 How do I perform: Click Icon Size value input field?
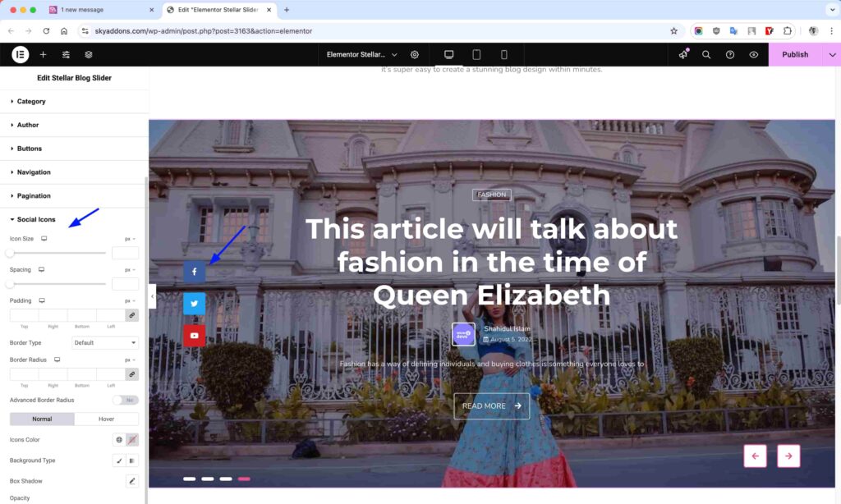pyautogui.click(x=125, y=253)
